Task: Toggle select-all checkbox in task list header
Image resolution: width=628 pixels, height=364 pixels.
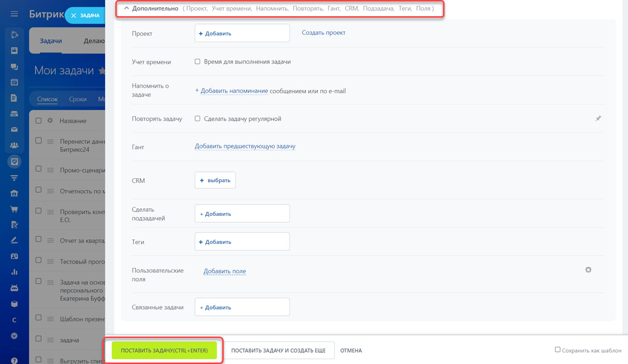Action: pos(39,121)
